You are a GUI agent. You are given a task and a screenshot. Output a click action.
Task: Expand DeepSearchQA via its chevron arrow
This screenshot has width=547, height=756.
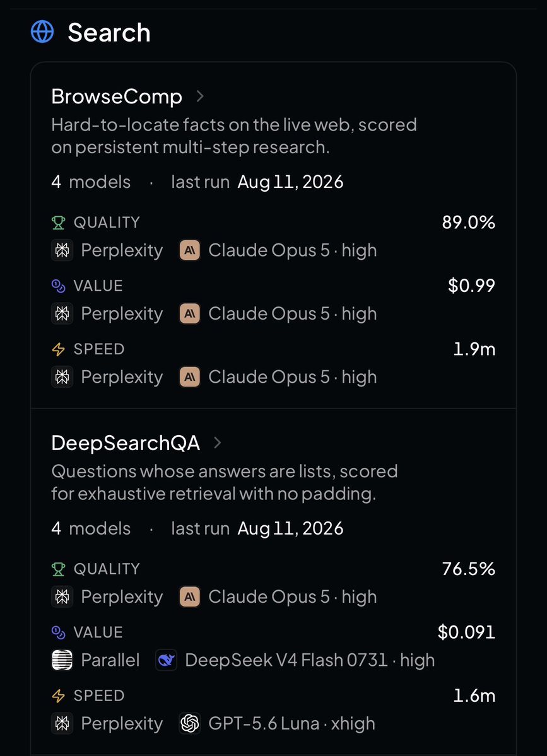pos(218,443)
